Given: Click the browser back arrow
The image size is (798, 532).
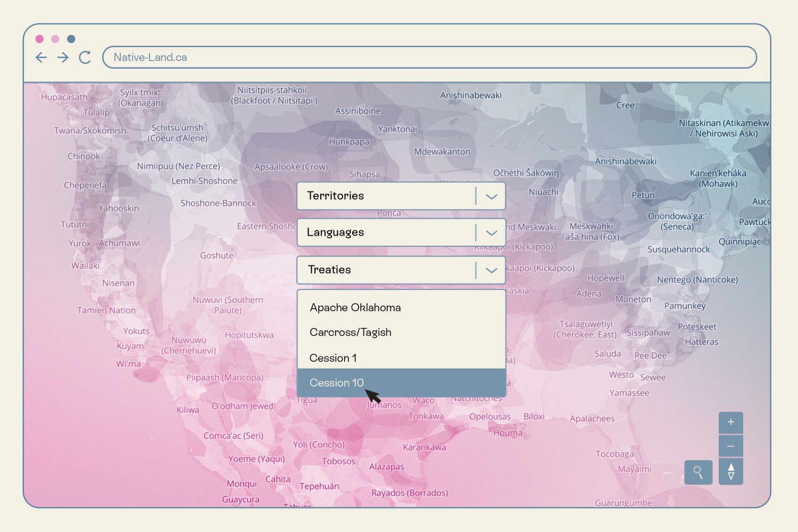Looking at the screenshot, I should click(41, 57).
